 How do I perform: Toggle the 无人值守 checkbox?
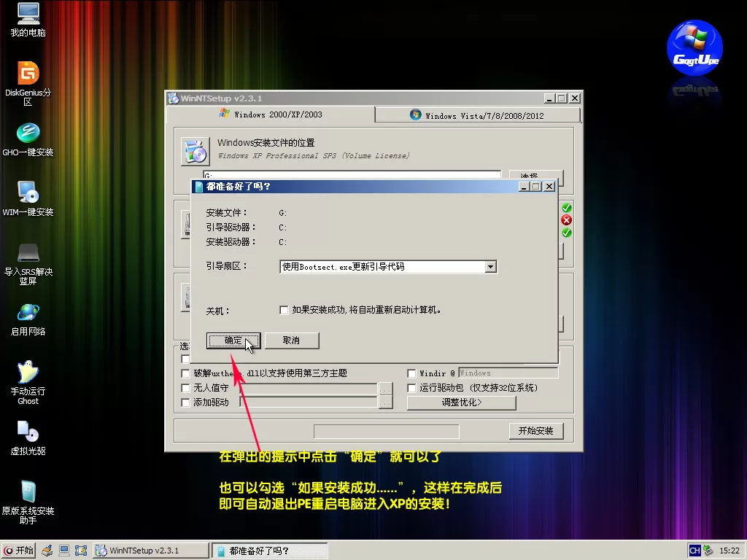pyautogui.click(x=185, y=389)
